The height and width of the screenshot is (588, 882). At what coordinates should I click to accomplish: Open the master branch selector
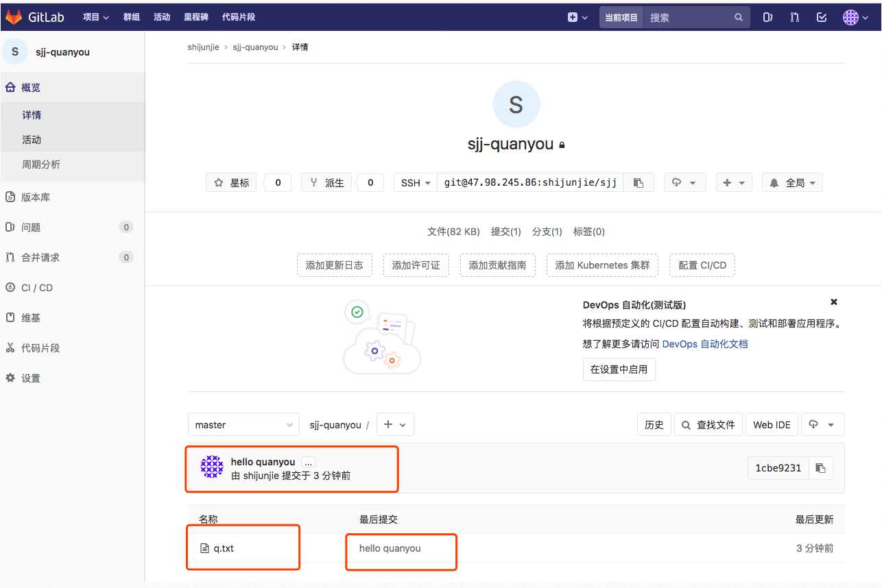pos(243,425)
